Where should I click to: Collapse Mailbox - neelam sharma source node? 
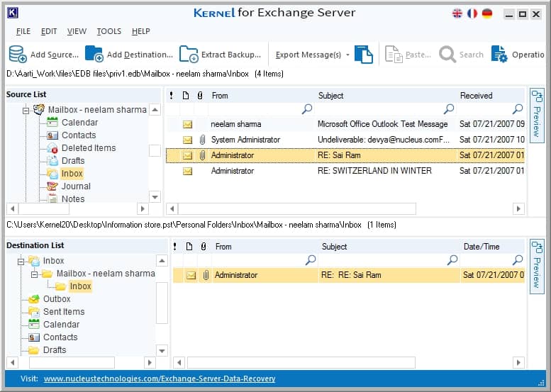26,111
